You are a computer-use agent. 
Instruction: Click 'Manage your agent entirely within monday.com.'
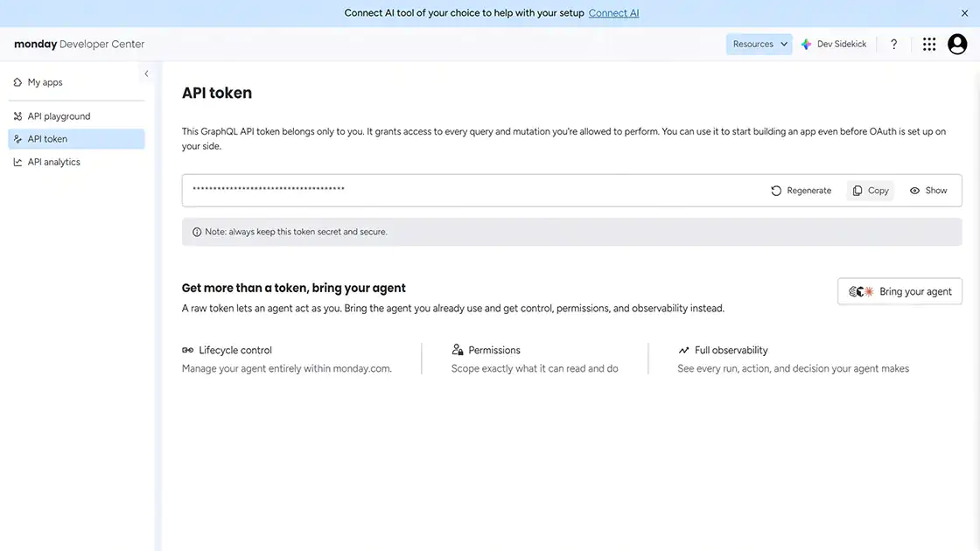tap(287, 368)
